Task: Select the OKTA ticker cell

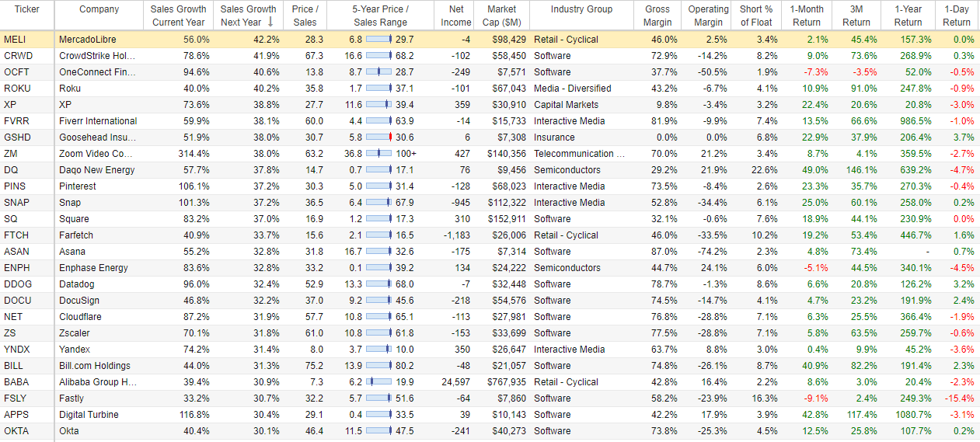Action: pos(16,431)
